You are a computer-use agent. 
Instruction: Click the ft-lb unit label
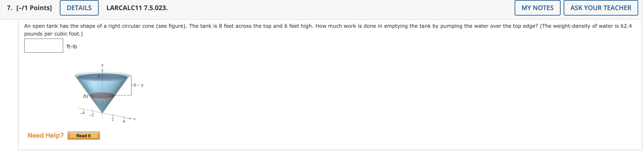tap(72, 47)
